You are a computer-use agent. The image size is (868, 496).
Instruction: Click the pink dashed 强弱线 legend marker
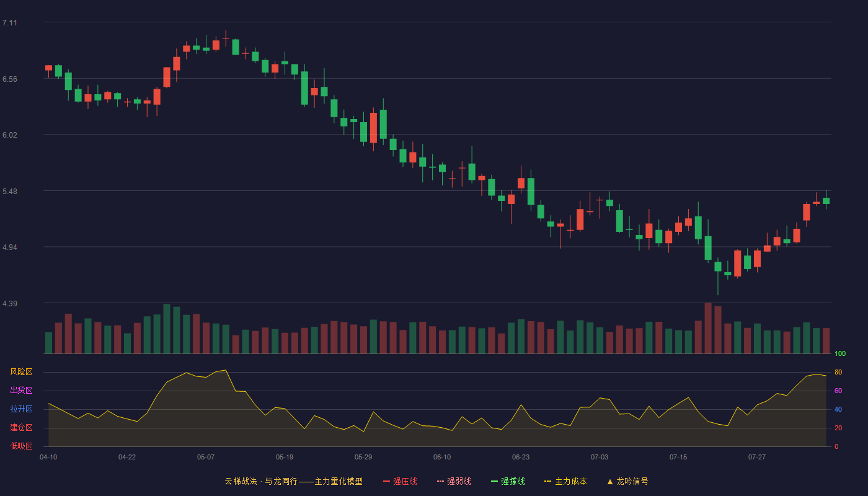coord(440,481)
